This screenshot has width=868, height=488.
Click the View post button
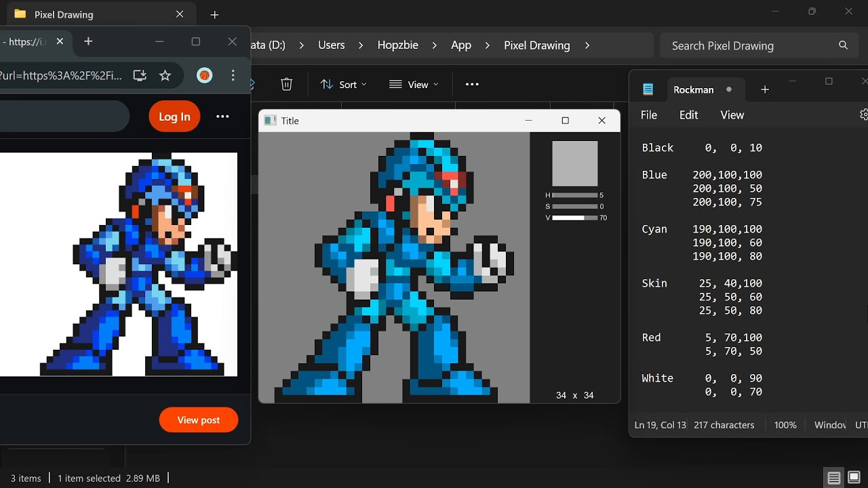[199, 420]
